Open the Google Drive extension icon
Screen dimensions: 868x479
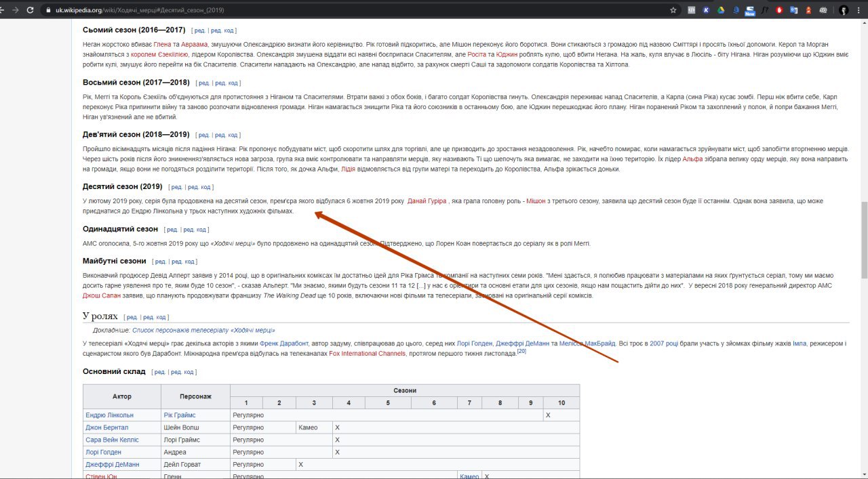point(722,10)
